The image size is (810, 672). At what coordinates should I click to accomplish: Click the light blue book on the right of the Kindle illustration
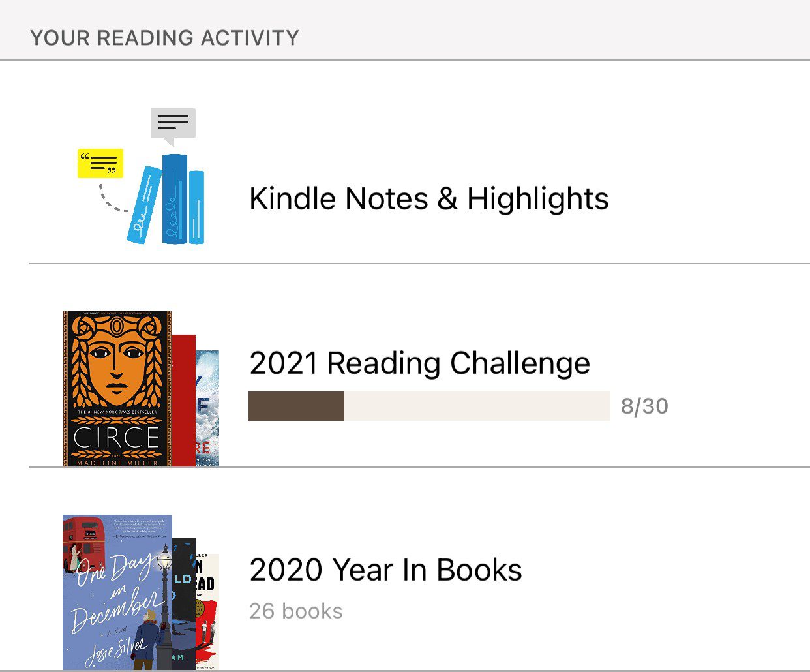click(x=197, y=207)
